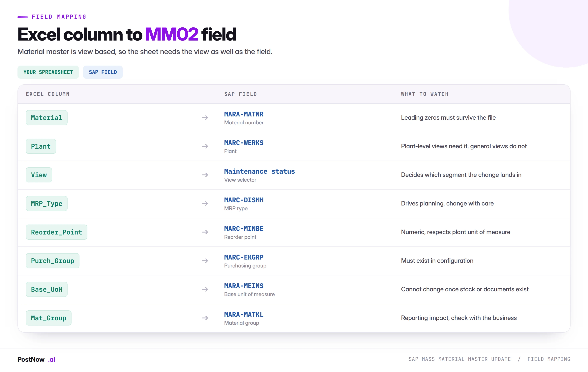Click the arrow in the MRP_Type row
Screen dimensions: 588x372
pos(205,203)
